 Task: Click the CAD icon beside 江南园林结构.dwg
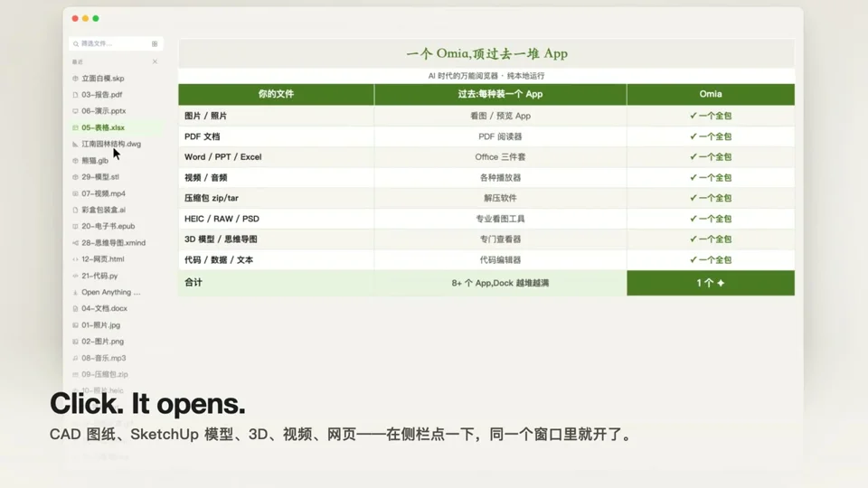pyautogui.click(x=75, y=144)
